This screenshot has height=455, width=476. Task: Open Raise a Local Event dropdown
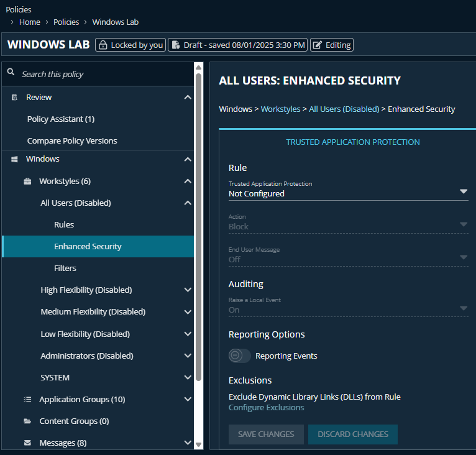[x=348, y=307]
